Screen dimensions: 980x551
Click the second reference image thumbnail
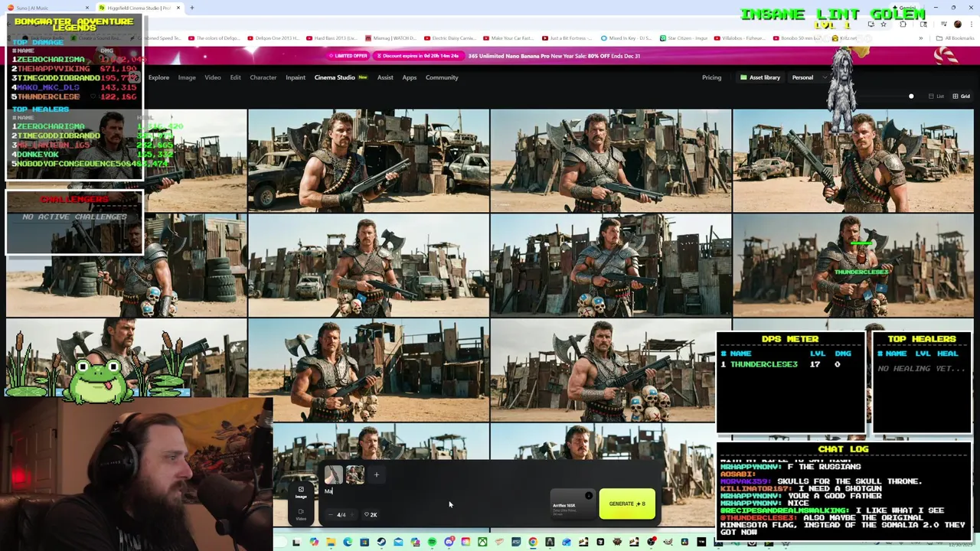point(354,475)
